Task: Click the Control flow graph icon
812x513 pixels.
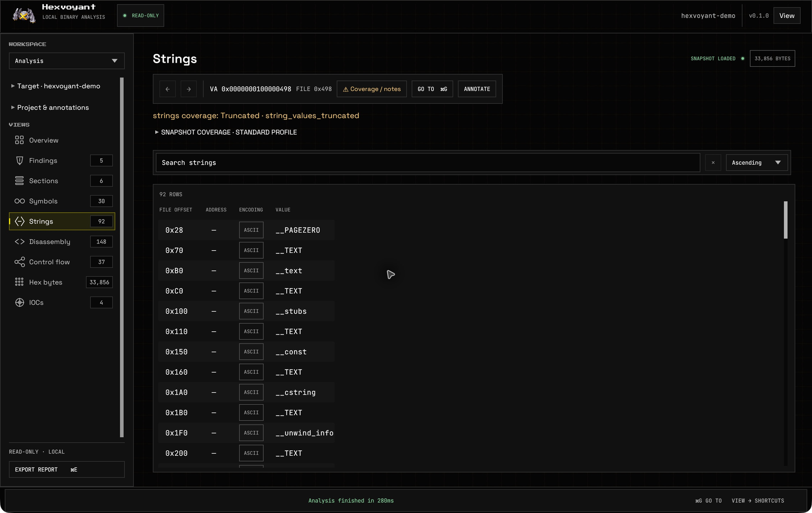Action: point(19,262)
